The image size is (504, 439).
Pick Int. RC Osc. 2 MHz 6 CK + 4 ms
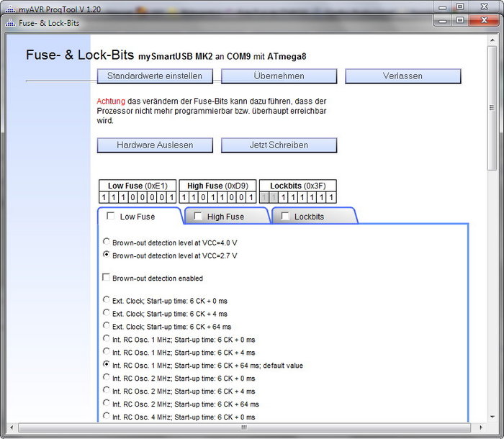[x=107, y=391]
